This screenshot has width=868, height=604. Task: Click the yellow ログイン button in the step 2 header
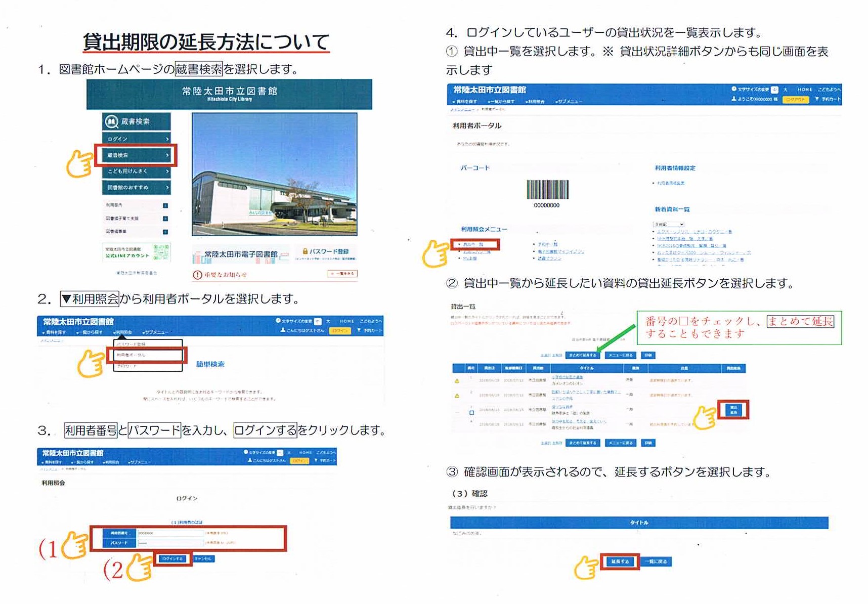click(x=340, y=330)
